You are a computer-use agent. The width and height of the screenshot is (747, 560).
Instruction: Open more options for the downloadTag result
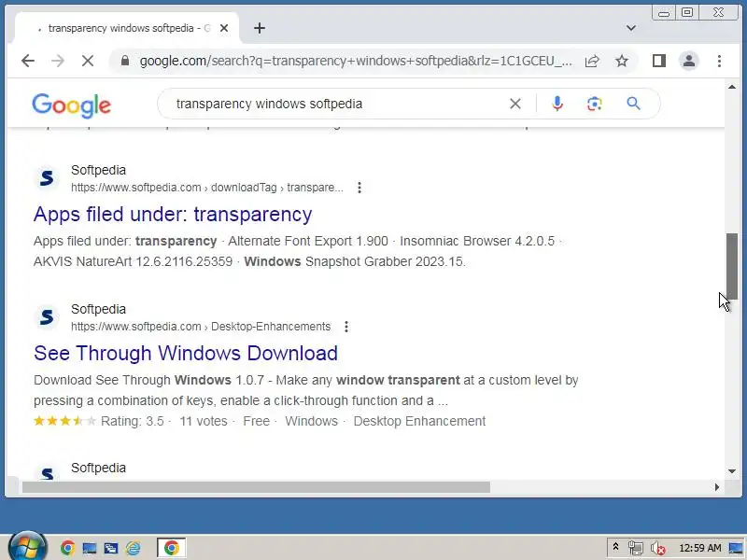(359, 188)
